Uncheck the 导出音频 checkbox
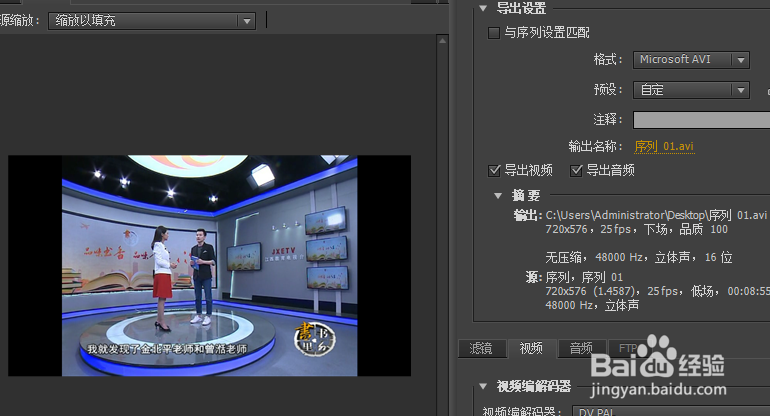This screenshot has height=416, width=770. coord(576,170)
